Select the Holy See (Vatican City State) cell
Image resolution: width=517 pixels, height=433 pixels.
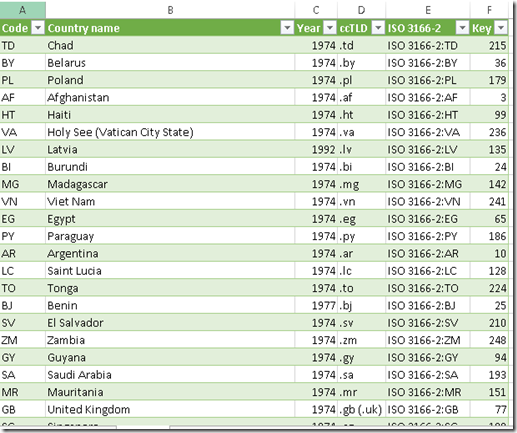tap(170, 132)
